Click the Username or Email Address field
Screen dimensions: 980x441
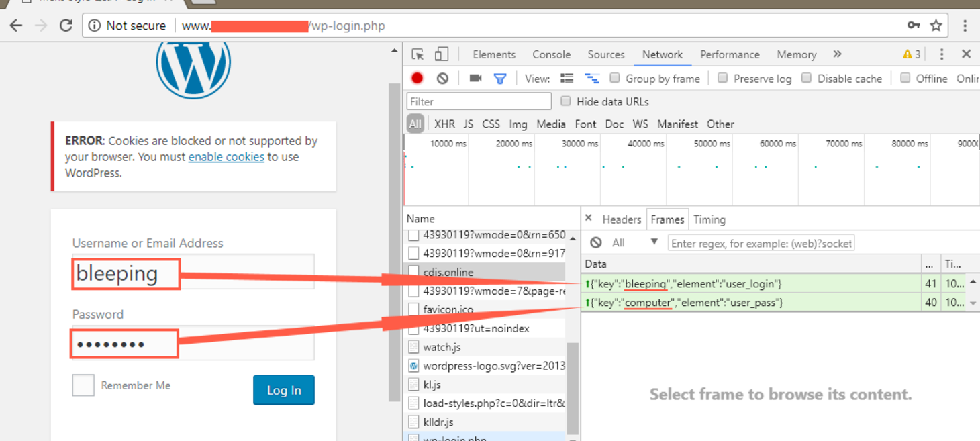tap(193, 272)
